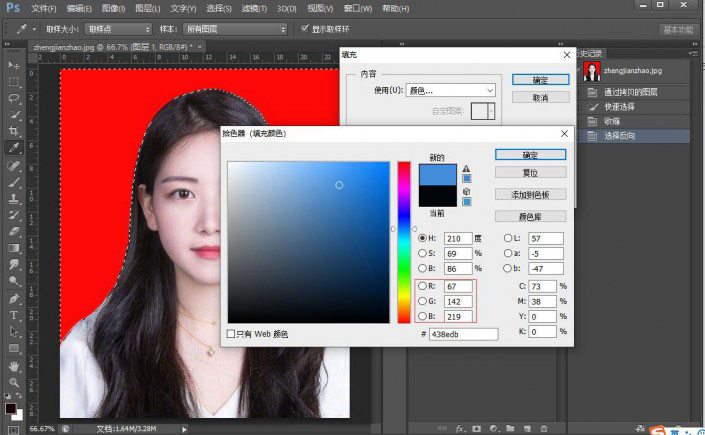Select the Zoom tool in toolbar
Image resolution: width=705 pixels, height=435 pixels.
click(x=14, y=382)
